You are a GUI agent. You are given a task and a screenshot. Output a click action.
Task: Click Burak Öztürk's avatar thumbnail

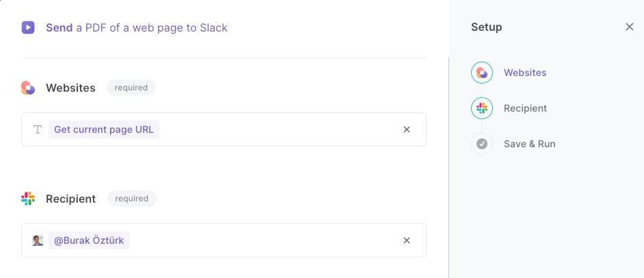tap(38, 240)
